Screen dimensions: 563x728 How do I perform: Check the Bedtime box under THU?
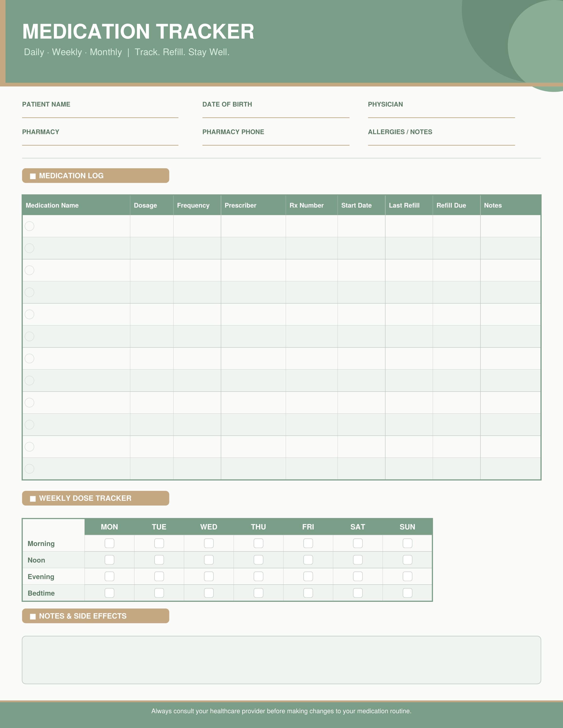point(258,593)
